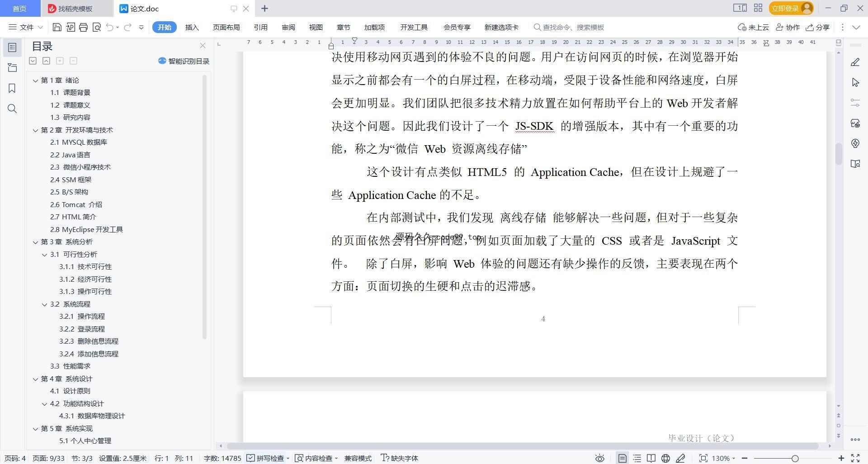Select the 视图 ribbon tab
868x464 pixels.
pos(316,27)
